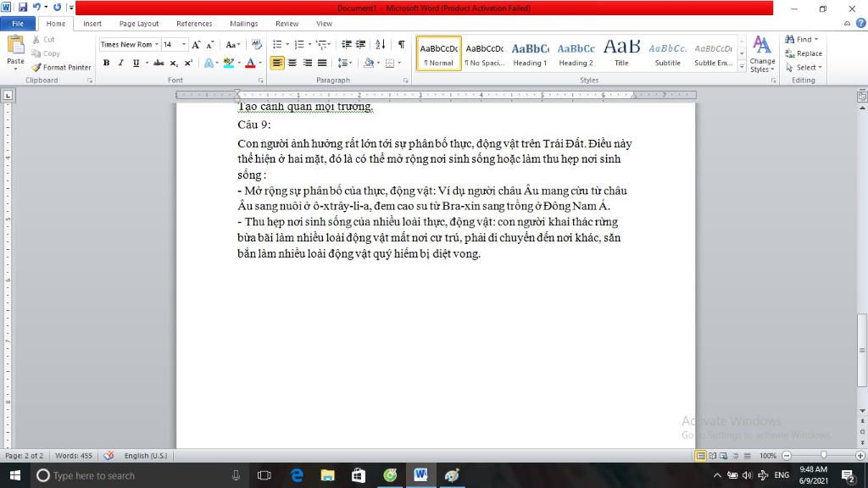Toggle show paragraph marks

(x=401, y=45)
